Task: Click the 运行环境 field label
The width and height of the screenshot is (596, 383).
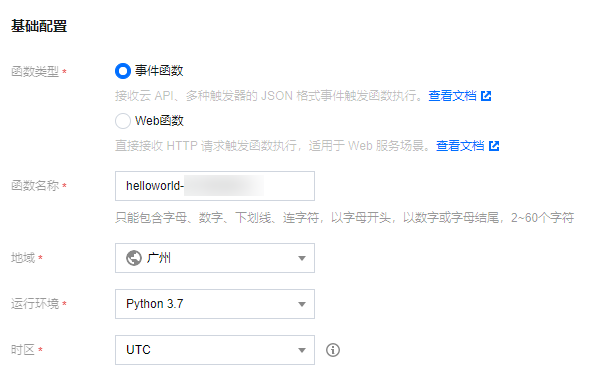Action: [x=35, y=304]
